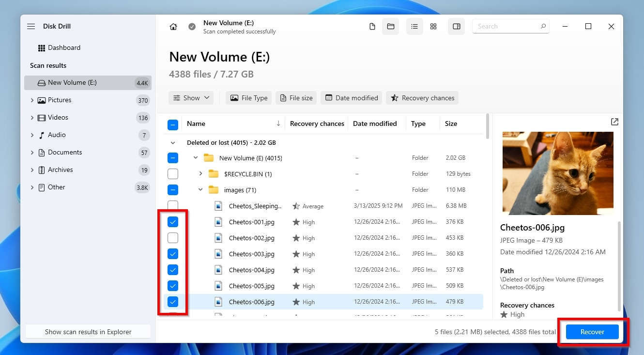Click the Audio music note icon
Screen dimensions: 644x355
[x=42, y=135]
